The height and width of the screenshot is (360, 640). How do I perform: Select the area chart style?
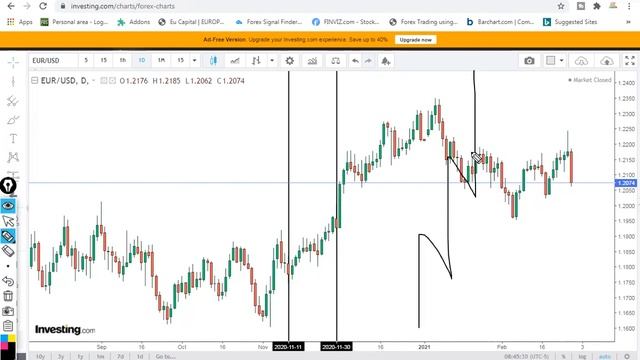click(235, 61)
